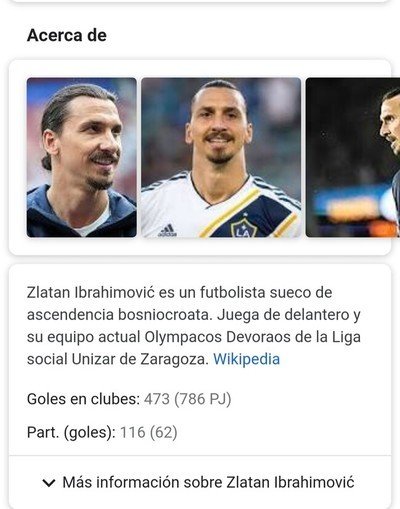Viewport: 400px width, 509px height.
Task: Tap the 'Olympacos Devoraos' team name
Action: (218, 337)
